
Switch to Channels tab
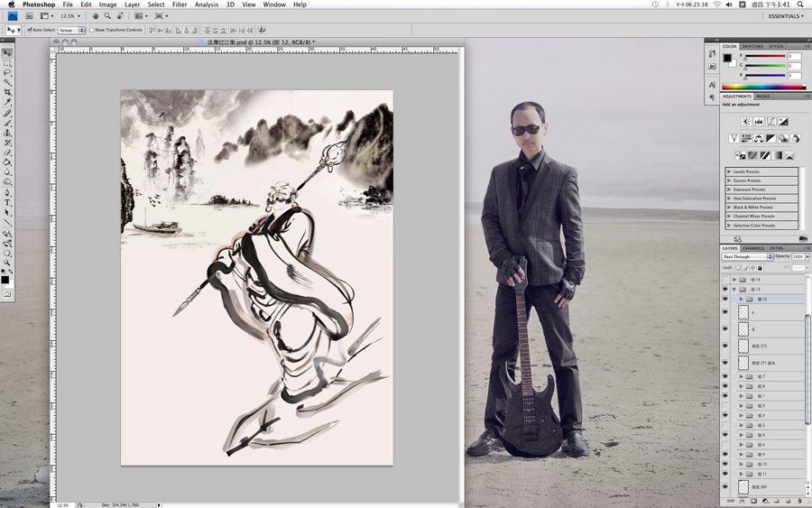[x=753, y=248]
